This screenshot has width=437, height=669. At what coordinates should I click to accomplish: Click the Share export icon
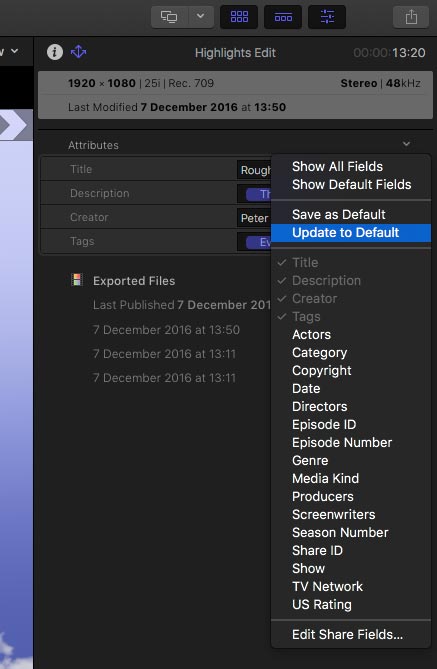(x=411, y=17)
